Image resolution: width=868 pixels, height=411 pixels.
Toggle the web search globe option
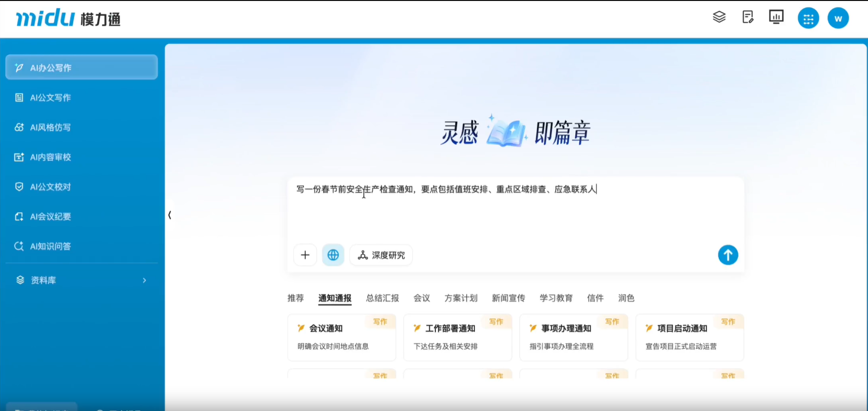[333, 255]
